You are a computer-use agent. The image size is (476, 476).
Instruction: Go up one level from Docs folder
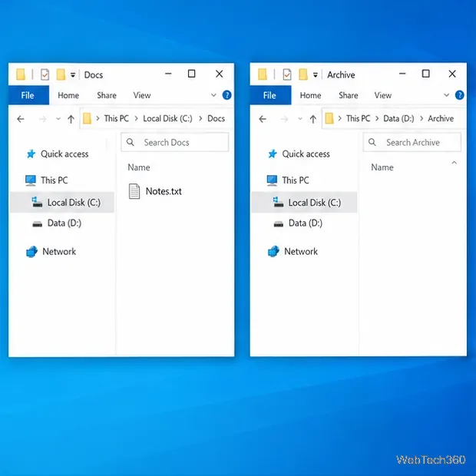71,119
